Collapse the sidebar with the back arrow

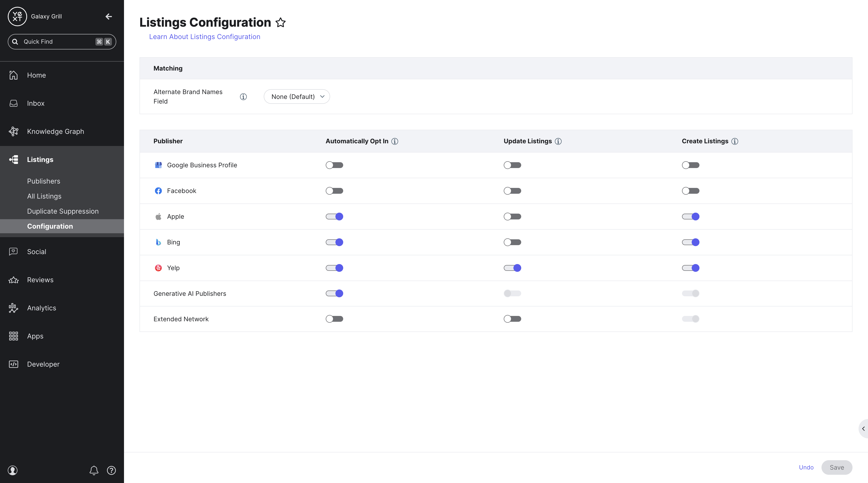pyautogui.click(x=108, y=16)
